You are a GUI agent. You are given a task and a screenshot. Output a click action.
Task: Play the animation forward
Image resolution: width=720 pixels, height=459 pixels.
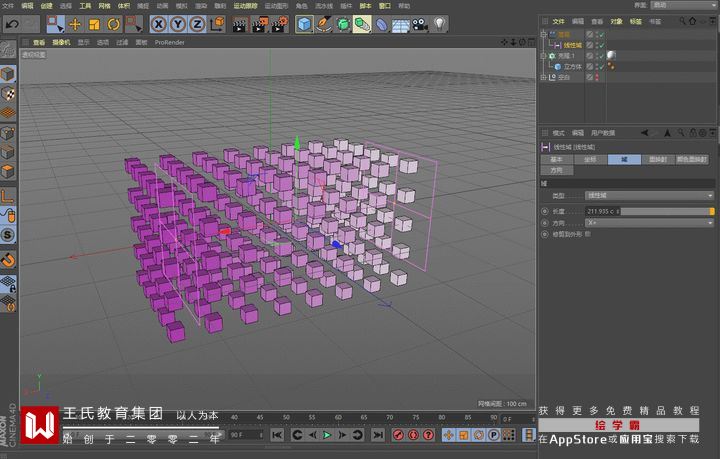[x=327, y=435]
